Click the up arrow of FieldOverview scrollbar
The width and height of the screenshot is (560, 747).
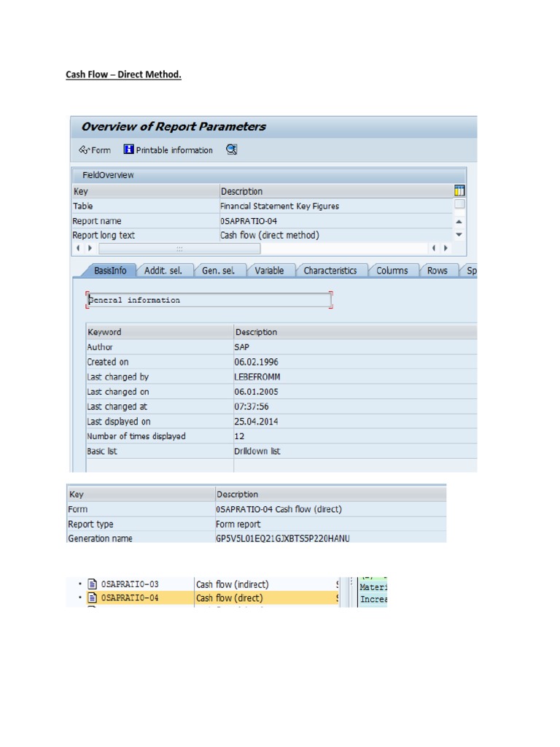pyautogui.click(x=459, y=222)
